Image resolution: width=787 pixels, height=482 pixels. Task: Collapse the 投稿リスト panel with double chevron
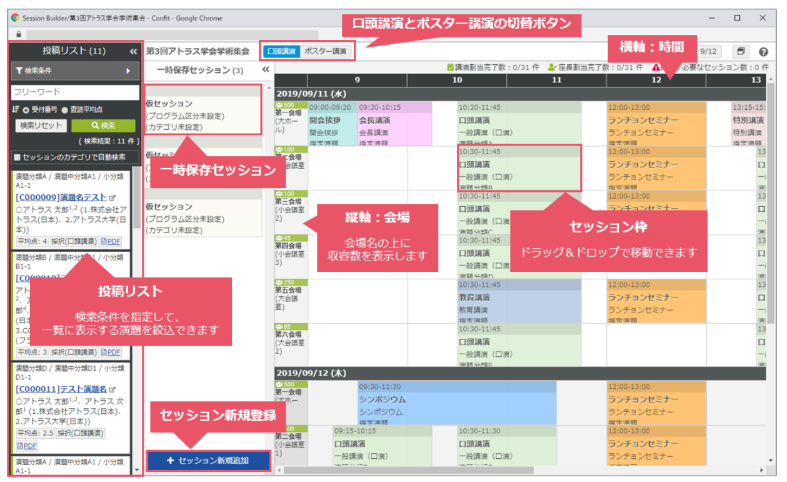[133, 50]
